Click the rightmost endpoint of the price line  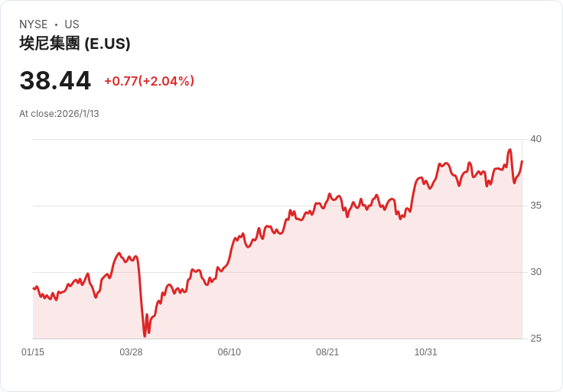(522, 161)
